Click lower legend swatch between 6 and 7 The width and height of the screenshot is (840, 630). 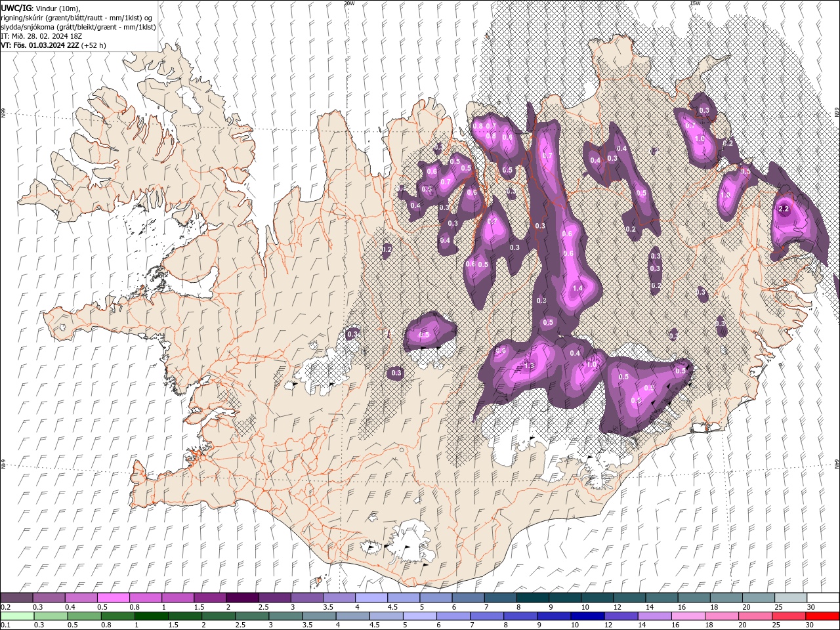click(453, 616)
